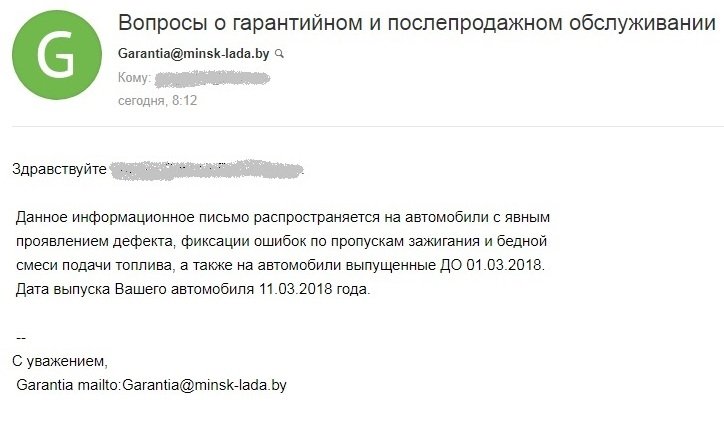The image size is (724, 447).
Task: Click the magnifier icon beside sender address
Action: tap(279, 53)
